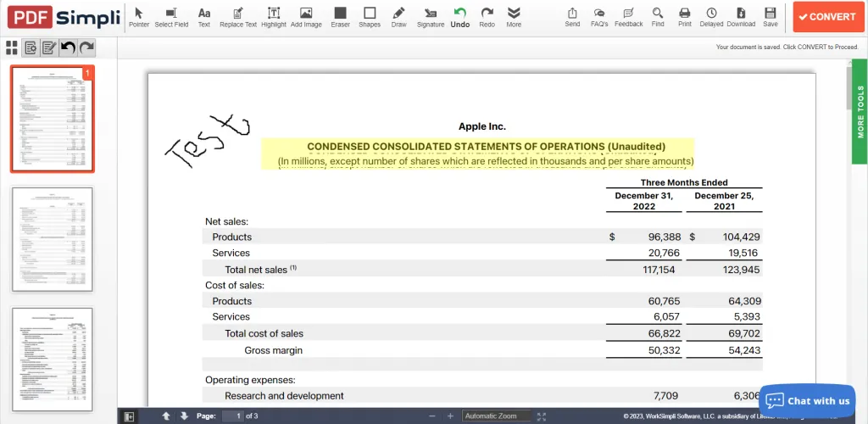Activate the Eraser tool
Viewport: 868px width, 424px height.
(341, 17)
